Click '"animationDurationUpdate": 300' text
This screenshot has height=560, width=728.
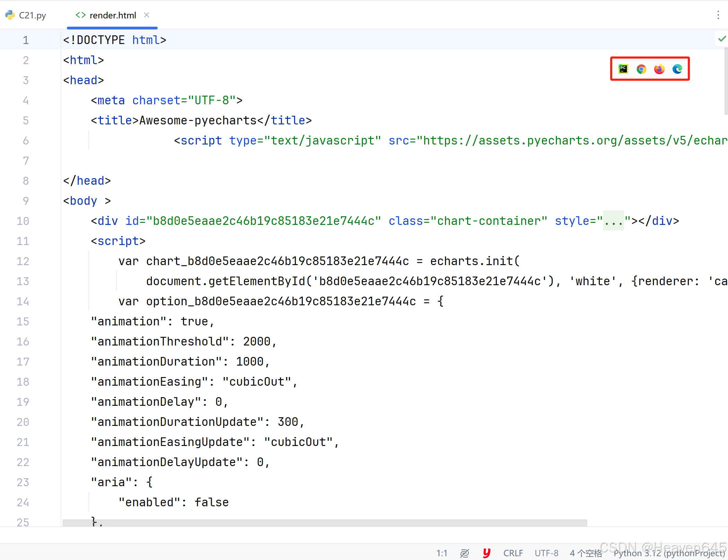click(194, 422)
